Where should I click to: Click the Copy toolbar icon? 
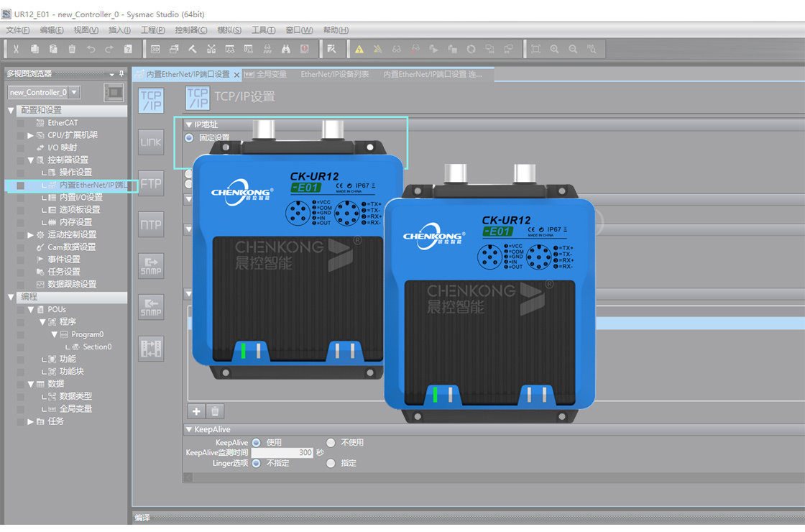point(34,50)
